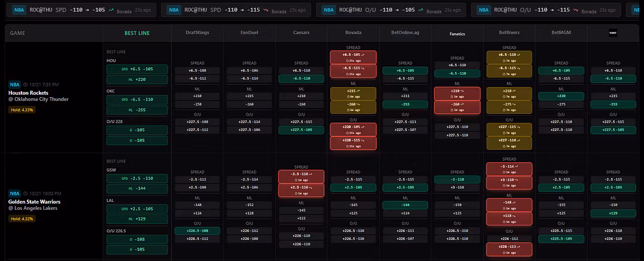Viewport: 644px width, 261px height.
Task: Select BetMGM +220 moneyline on Houston
Action: coord(560,95)
